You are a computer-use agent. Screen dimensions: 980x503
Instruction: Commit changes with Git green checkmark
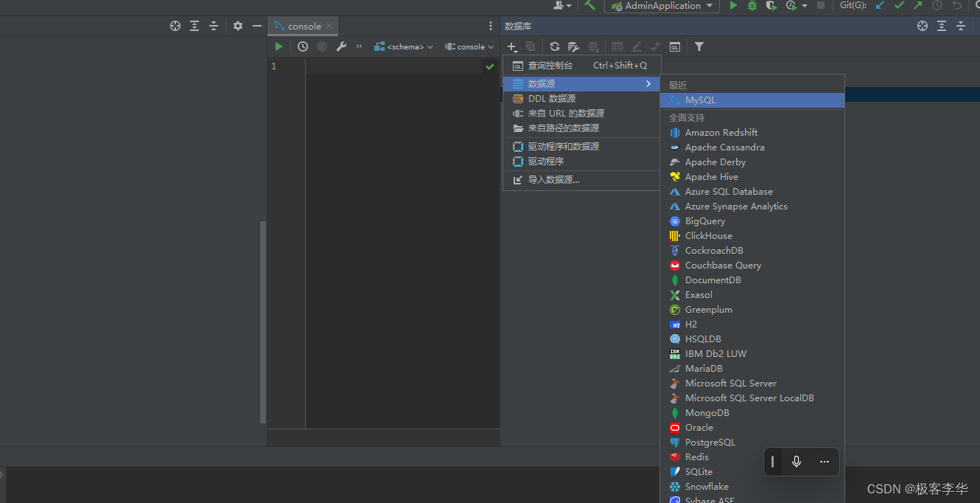(899, 5)
